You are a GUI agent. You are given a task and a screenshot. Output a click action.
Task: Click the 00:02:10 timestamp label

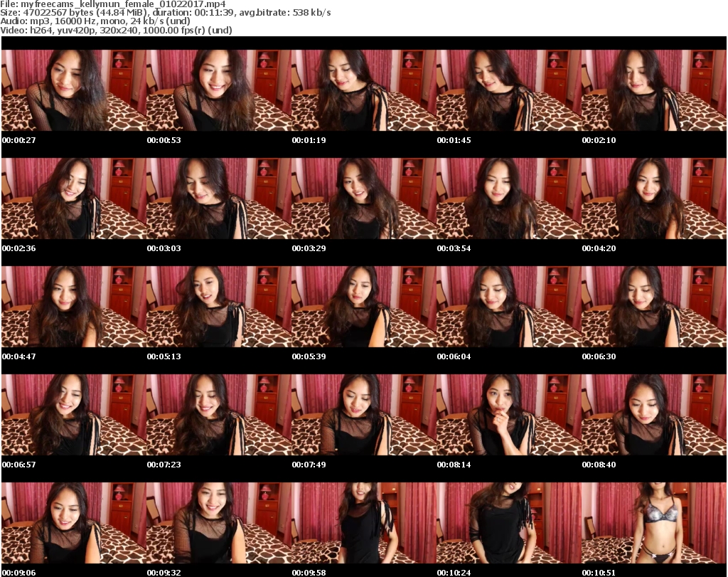click(599, 140)
